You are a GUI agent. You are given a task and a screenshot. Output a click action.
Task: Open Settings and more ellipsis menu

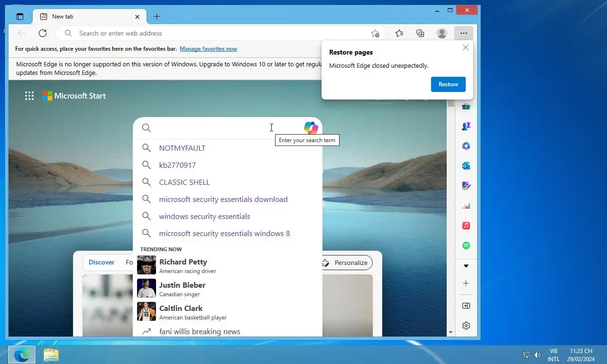click(463, 33)
